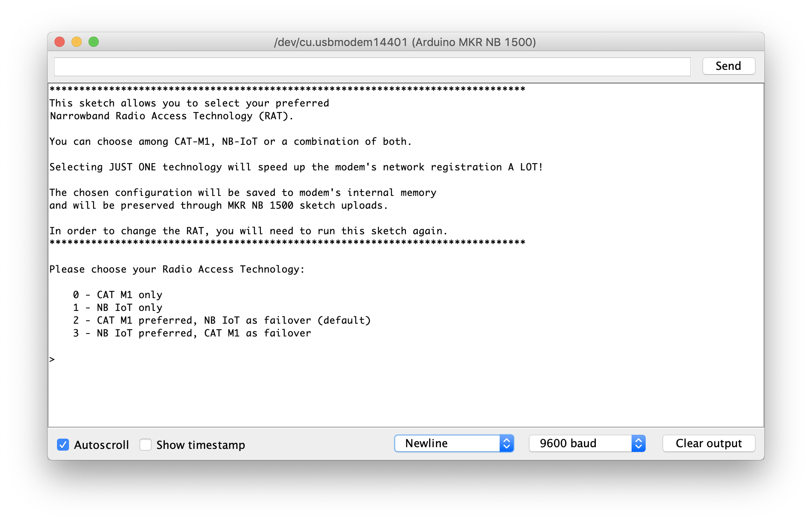This screenshot has height=523, width=812.
Task: Click the 'Selecting JUST ONE technology' line
Action: 296,167
